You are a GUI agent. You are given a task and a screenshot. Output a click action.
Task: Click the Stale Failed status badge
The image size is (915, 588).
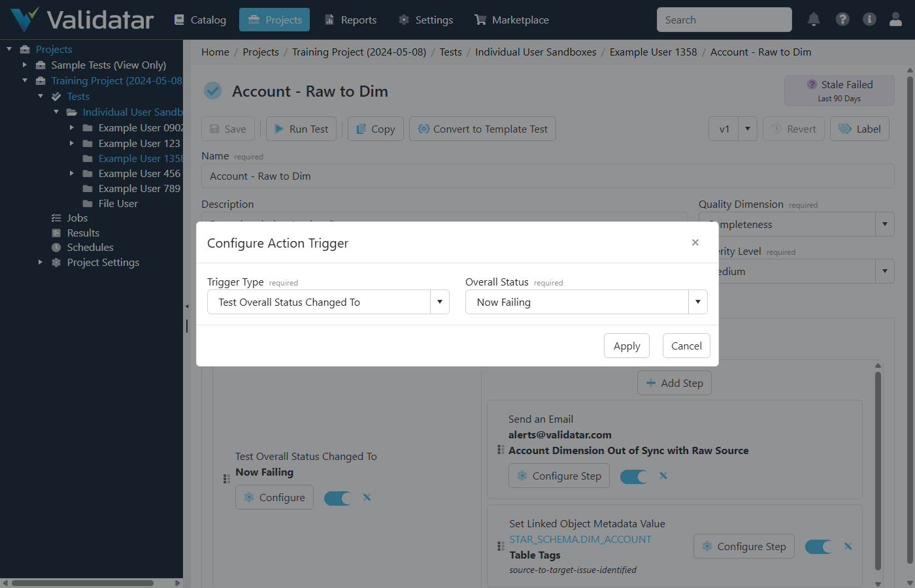[839, 90]
